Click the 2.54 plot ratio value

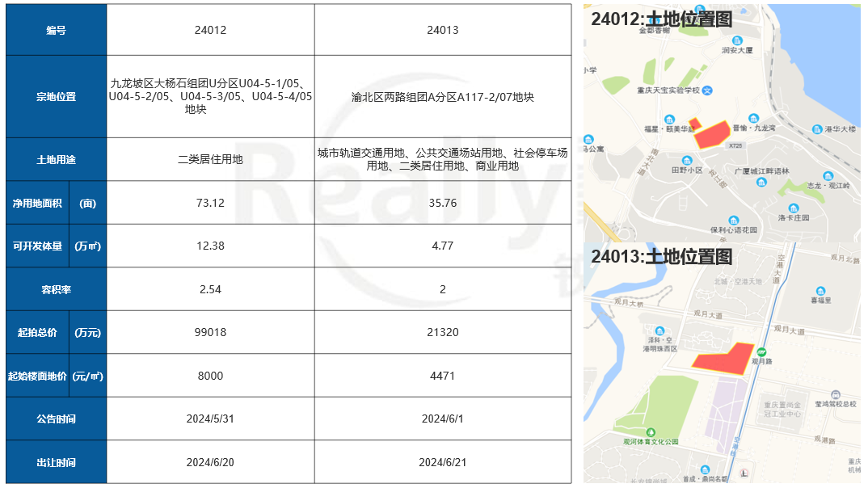(x=210, y=289)
